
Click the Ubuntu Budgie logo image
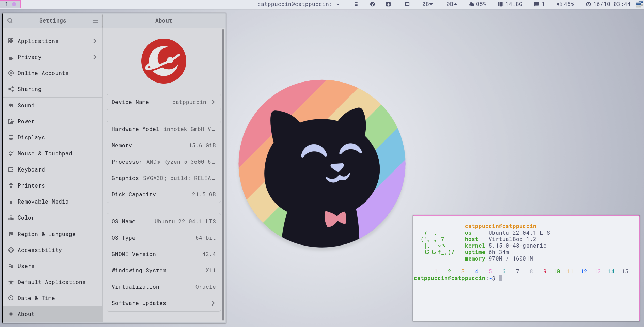[164, 61]
